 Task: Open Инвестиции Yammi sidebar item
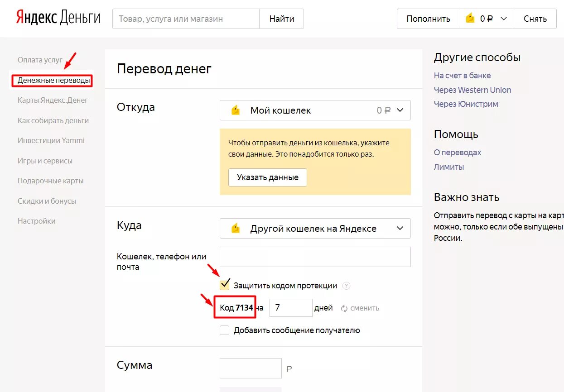click(x=51, y=140)
